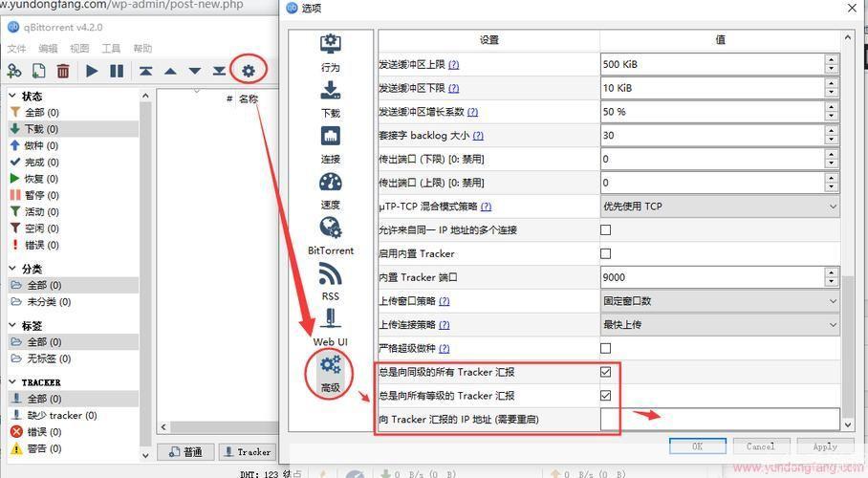The width and height of the screenshot is (868, 478).
Task: Click the OK button
Action: coord(698,446)
